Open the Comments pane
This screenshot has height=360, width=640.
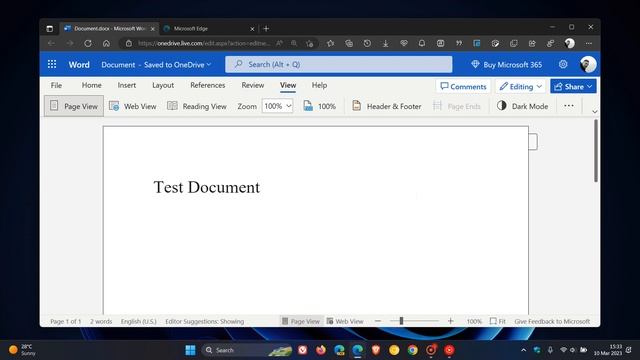tap(463, 87)
